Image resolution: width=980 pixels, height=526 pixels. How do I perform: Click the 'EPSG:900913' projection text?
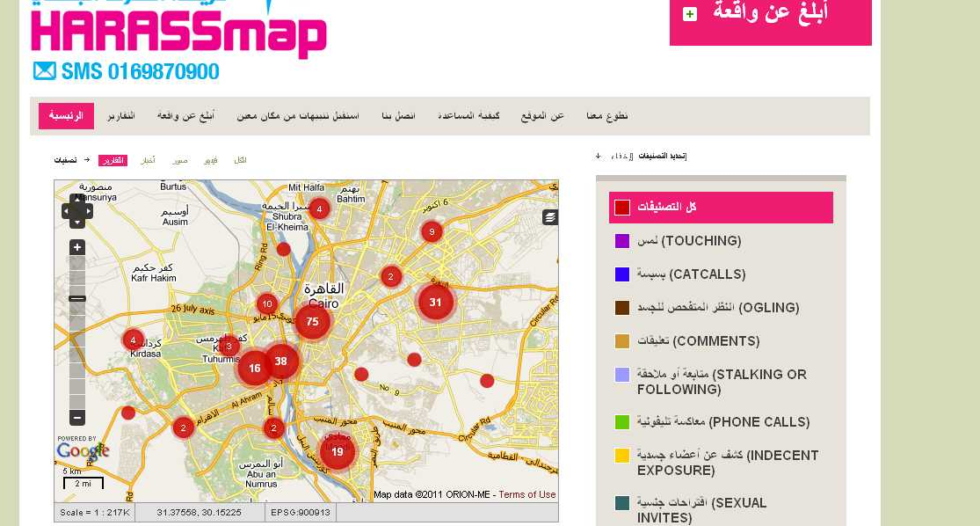click(301, 512)
